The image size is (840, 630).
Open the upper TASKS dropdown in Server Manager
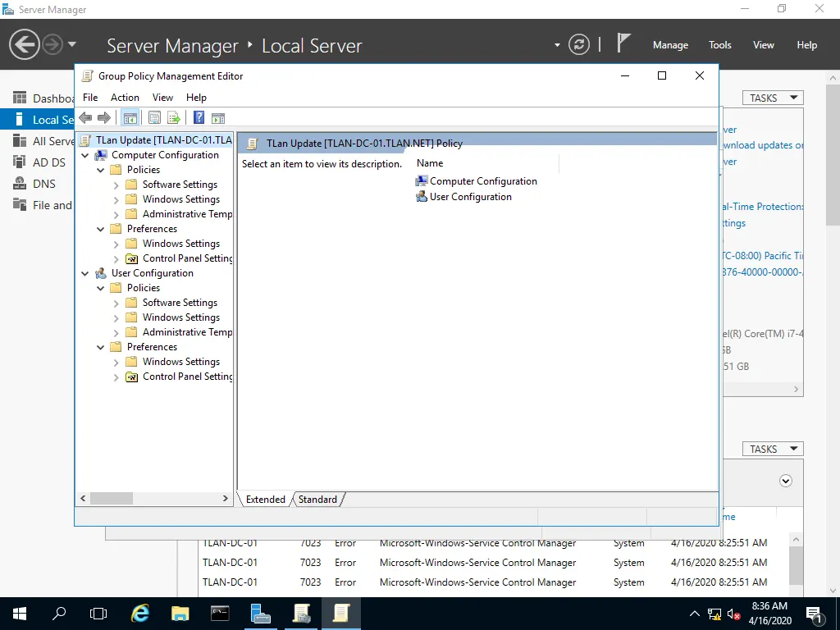[x=773, y=98]
